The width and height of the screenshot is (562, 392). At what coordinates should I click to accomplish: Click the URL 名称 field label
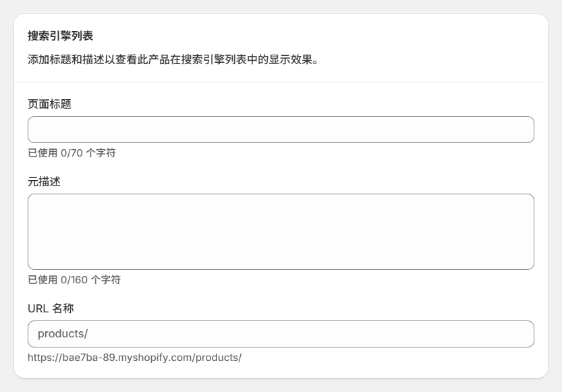(x=50, y=307)
